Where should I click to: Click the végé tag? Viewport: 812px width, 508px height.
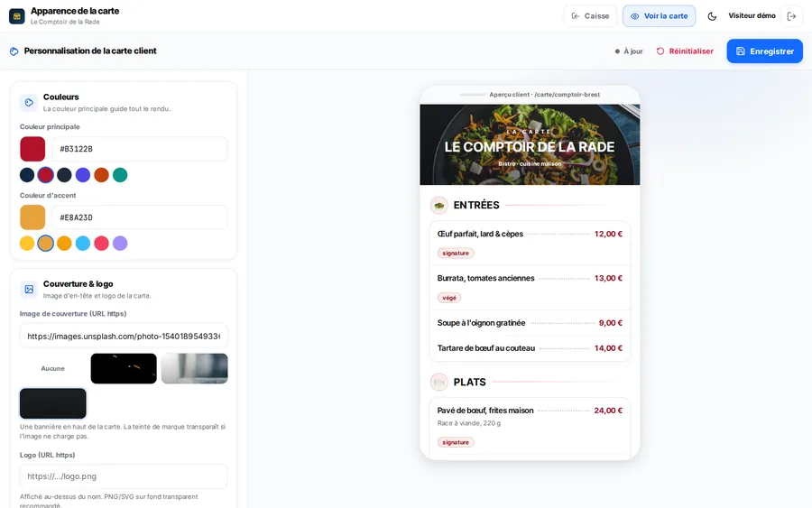(x=449, y=298)
